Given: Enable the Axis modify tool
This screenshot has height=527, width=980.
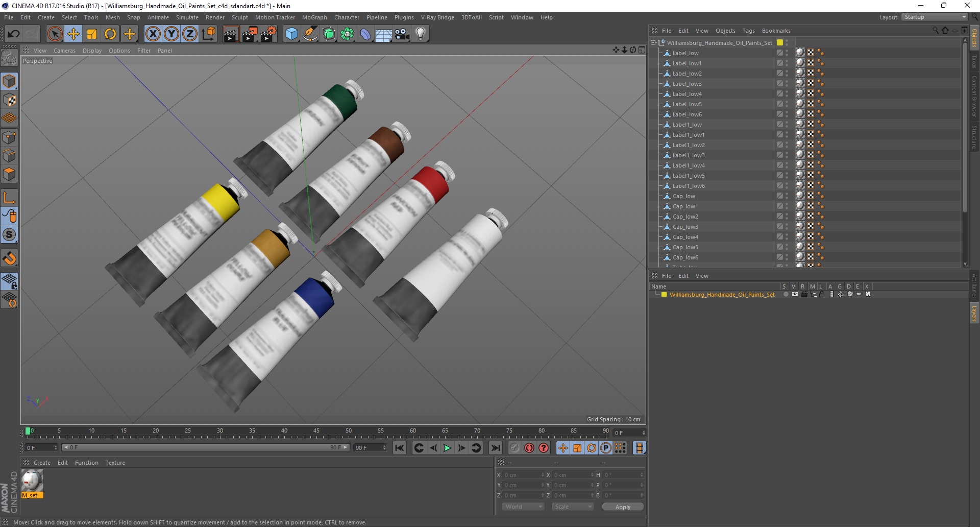Looking at the screenshot, I should tap(9, 198).
